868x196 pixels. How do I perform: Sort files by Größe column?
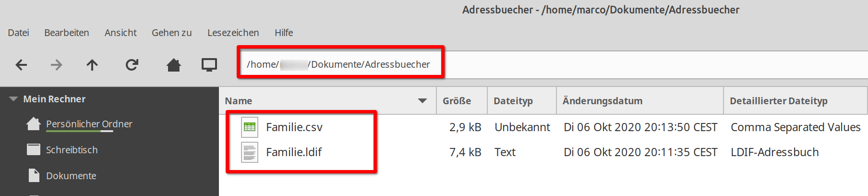pyautogui.click(x=457, y=101)
